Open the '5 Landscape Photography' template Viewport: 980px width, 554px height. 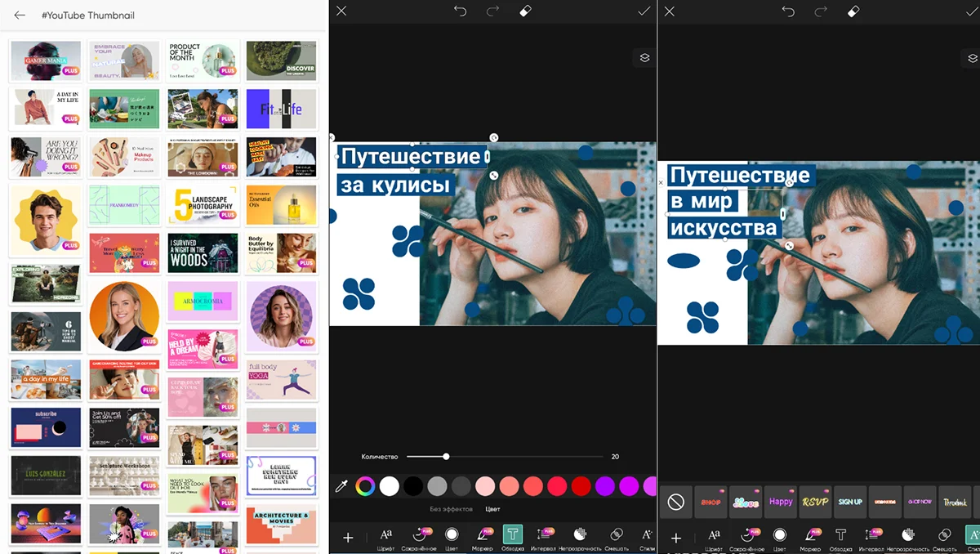202,204
